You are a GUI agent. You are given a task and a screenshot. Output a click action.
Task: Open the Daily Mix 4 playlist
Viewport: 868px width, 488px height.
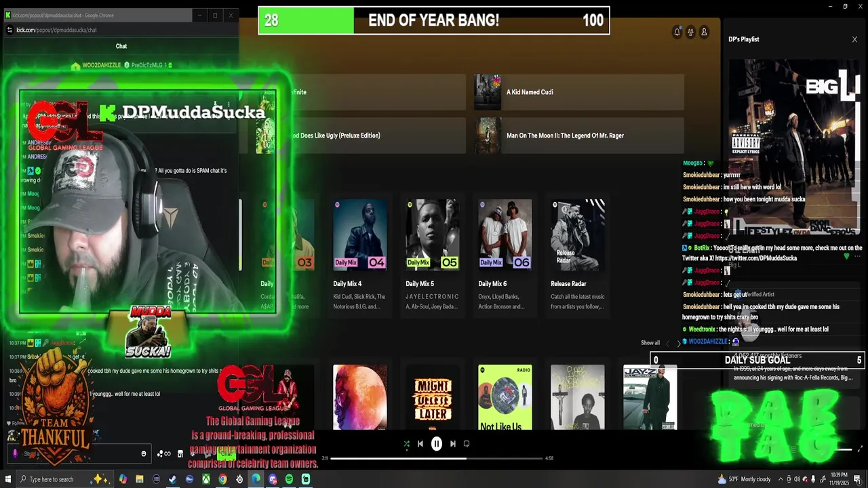360,256
